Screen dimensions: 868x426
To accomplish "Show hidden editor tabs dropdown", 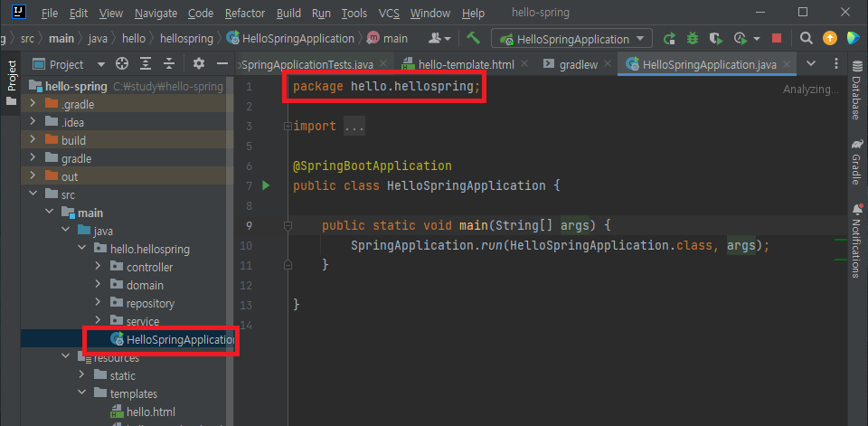I will pos(811,63).
